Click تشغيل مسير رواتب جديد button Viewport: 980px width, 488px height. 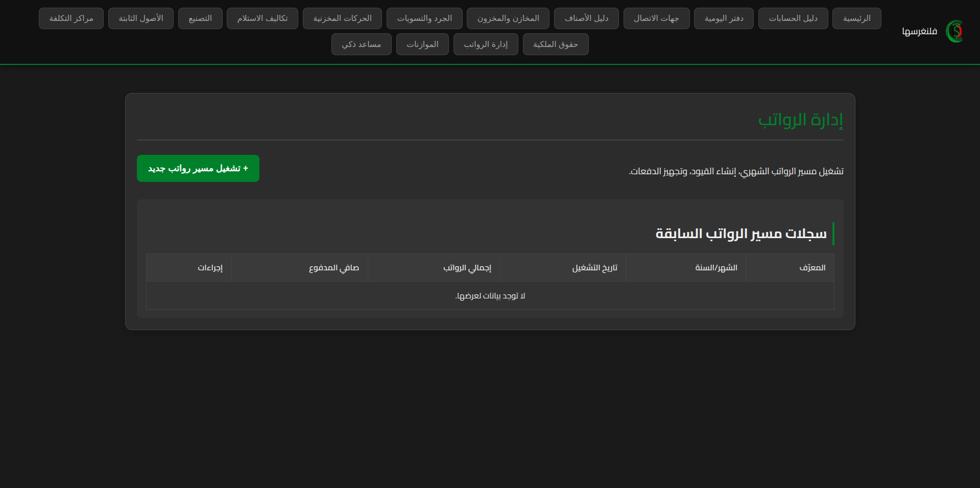(x=198, y=169)
